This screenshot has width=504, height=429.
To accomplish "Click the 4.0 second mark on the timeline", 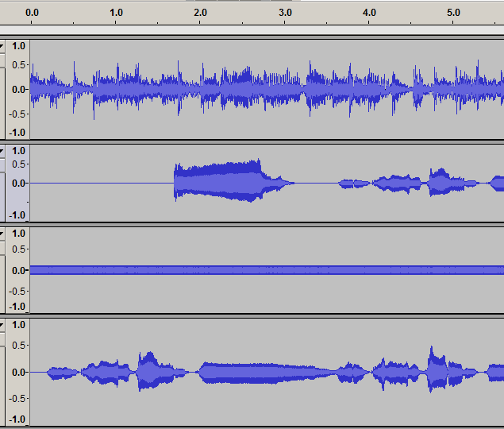I will click(369, 14).
